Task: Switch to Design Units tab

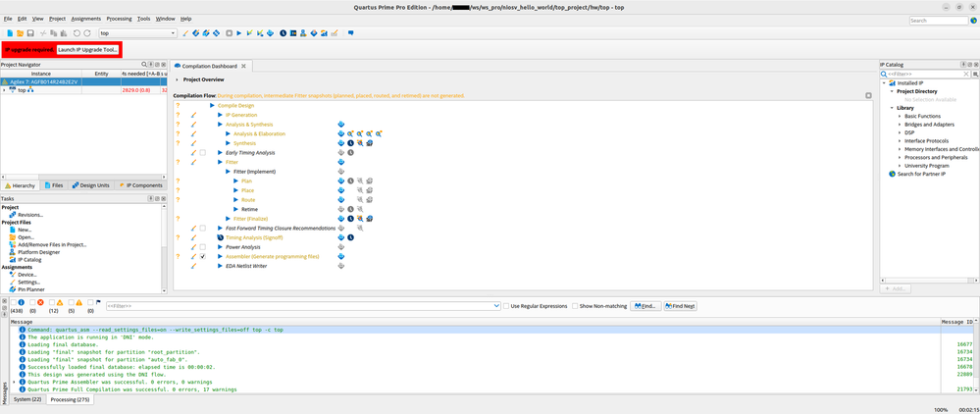Action: [x=90, y=185]
